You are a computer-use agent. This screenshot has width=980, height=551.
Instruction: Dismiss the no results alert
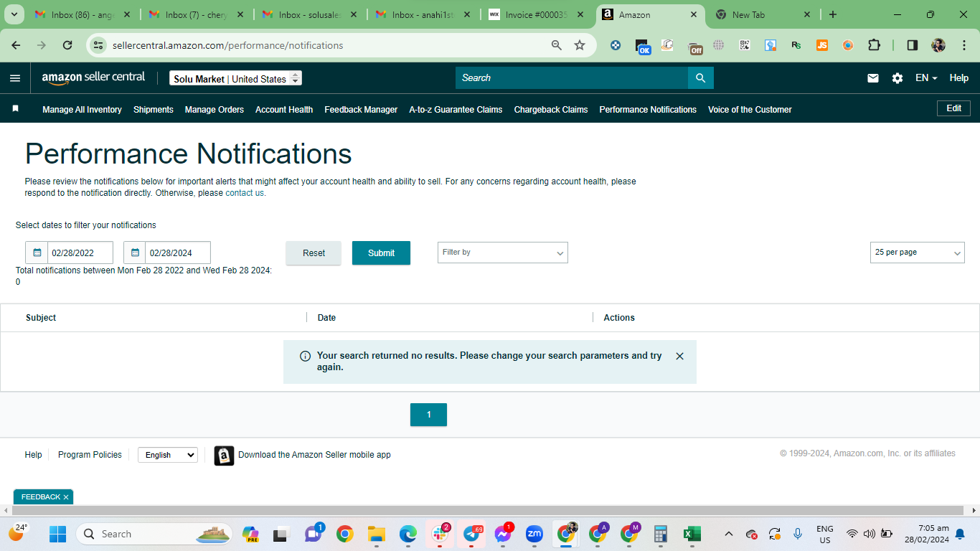(x=680, y=356)
